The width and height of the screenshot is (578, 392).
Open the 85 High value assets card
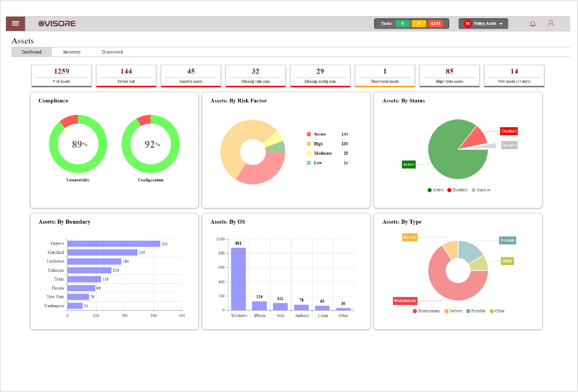click(449, 76)
